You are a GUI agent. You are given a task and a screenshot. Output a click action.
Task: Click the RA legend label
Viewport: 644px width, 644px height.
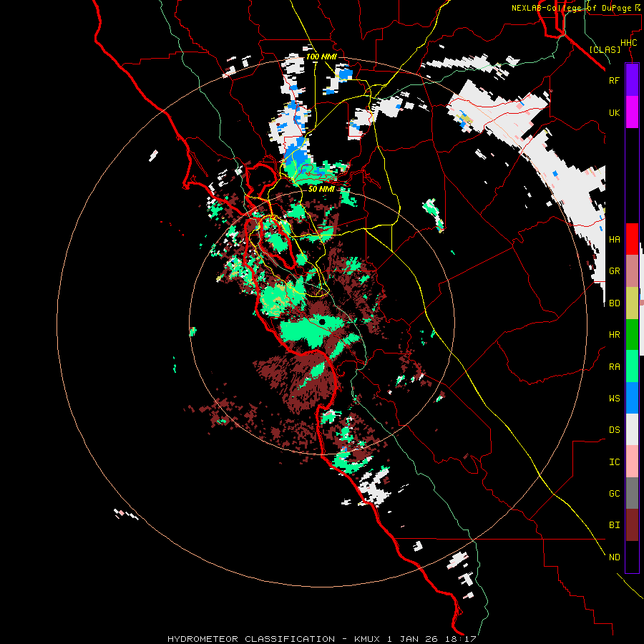click(x=614, y=367)
